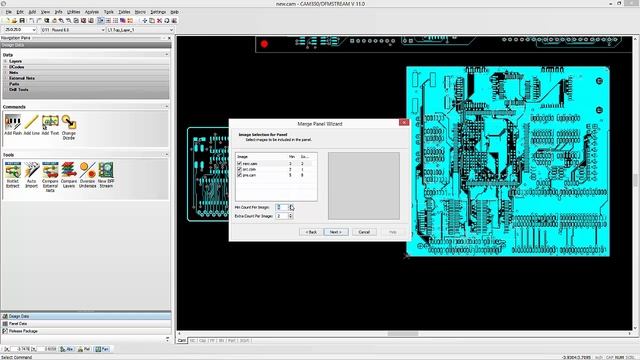Collapse the Commands section header
The width and height of the screenshot is (640, 360).
tap(167, 107)
